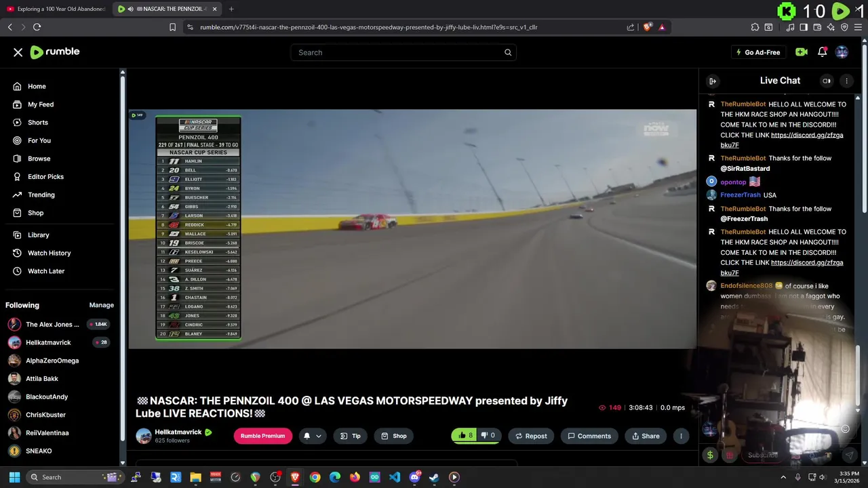Open the Brave VPN shield icon
The height and width of the screenshot is (488, 868).
844,27
